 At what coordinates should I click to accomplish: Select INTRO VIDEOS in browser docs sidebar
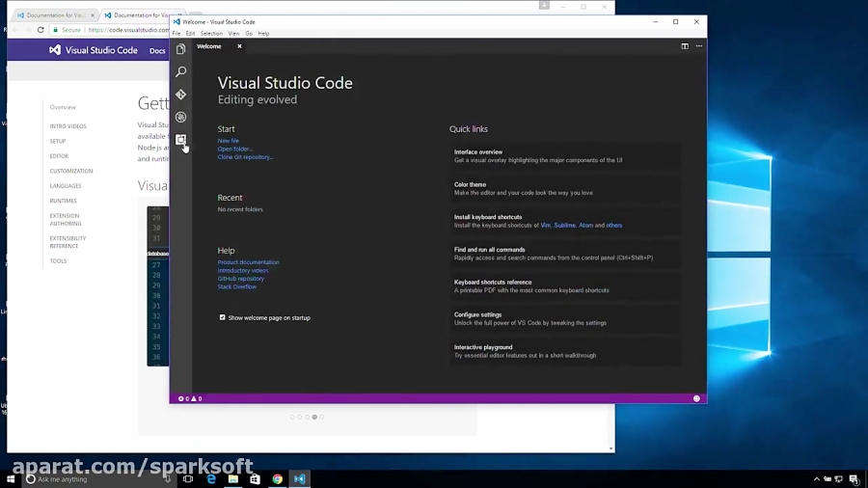coord(68,126)
